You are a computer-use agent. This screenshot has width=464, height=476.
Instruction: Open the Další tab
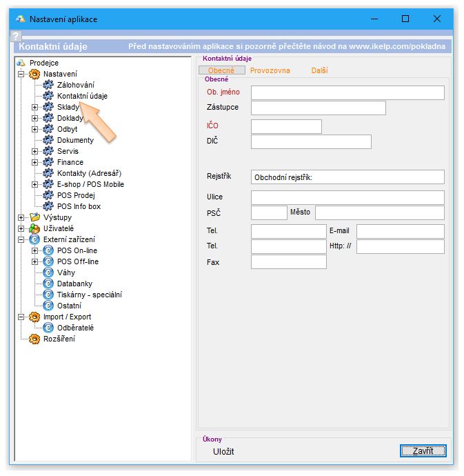click(319, 70)
